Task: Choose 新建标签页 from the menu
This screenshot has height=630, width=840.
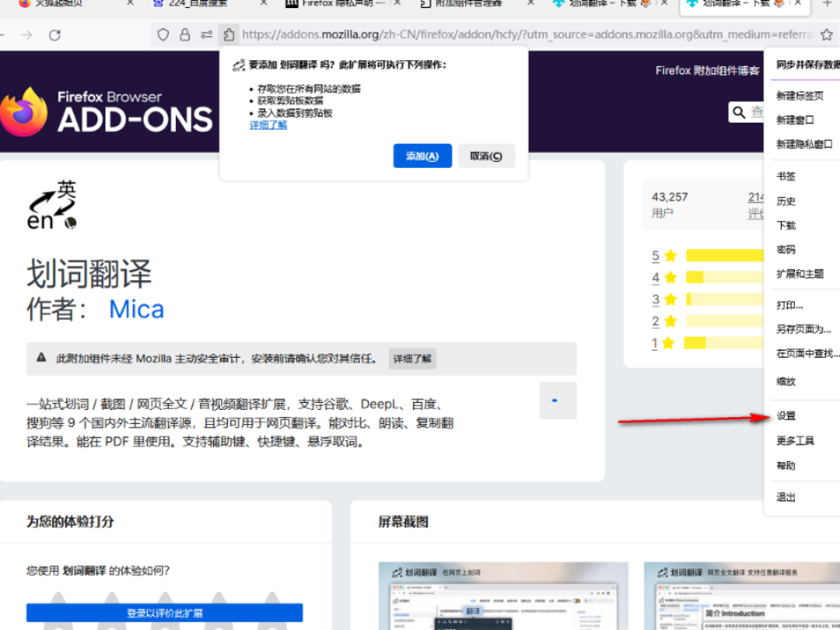Action: (800, 95)
